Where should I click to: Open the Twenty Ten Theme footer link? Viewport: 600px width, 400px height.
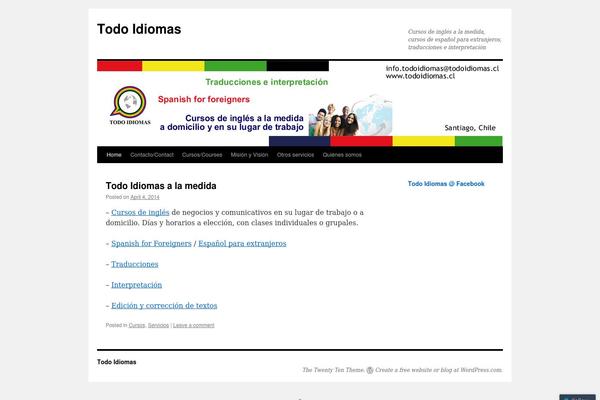pos(333,370)
